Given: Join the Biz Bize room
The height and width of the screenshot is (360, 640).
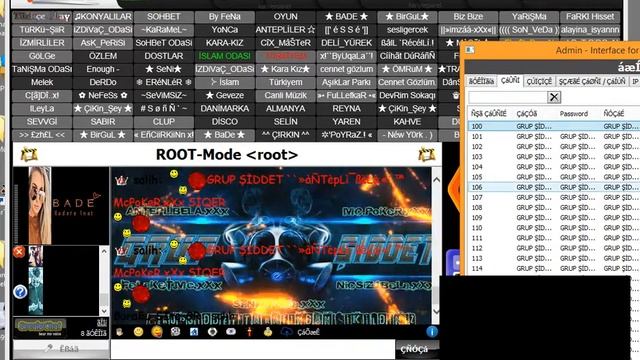Looking at the screenshot, I should point(468,17).
